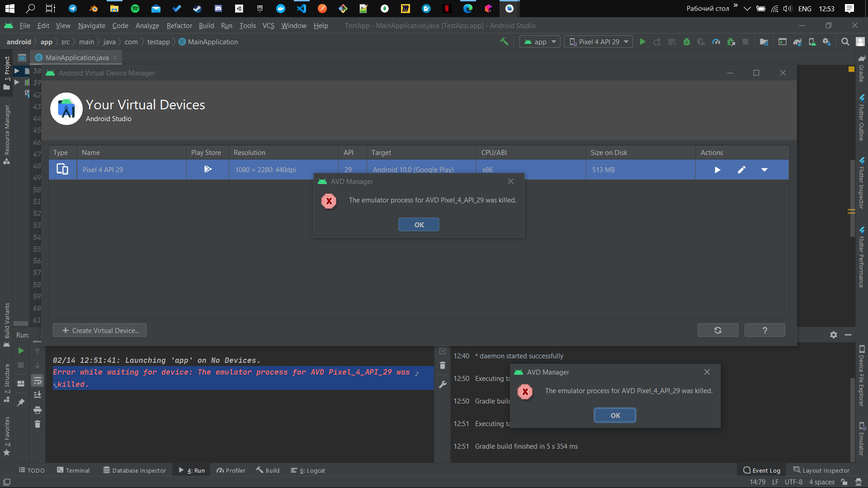Close the lower-right AVD Manager dialog
The image size is (868, 488).
(x=707, y=372)
